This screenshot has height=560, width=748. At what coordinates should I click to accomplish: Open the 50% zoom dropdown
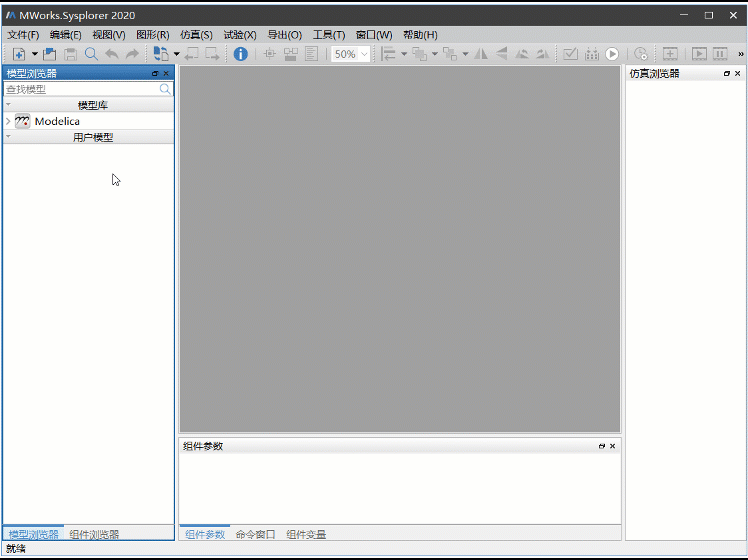pos(364,54)
